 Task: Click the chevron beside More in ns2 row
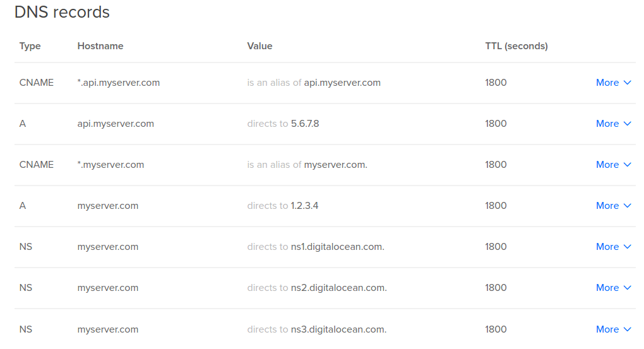[x=627, y=288]
